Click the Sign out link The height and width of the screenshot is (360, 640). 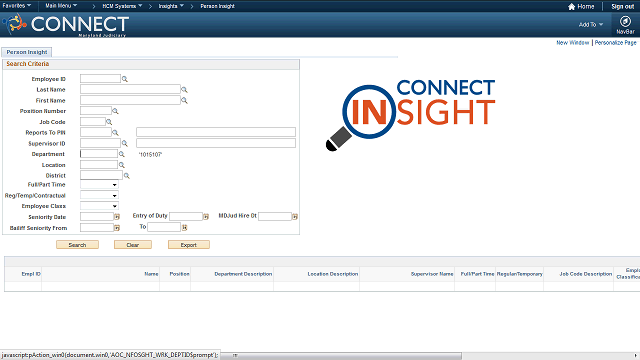[x=622, y=7]
